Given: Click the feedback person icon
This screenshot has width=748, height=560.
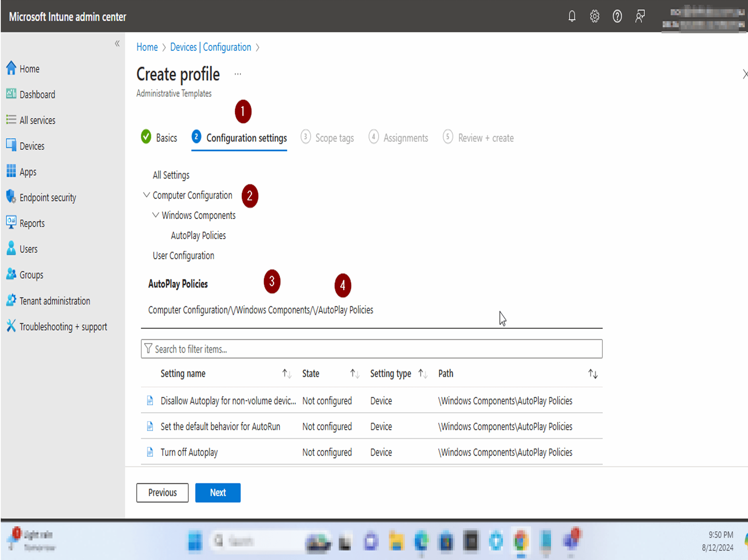Looking at the screenshot, I should click(640, 16).
